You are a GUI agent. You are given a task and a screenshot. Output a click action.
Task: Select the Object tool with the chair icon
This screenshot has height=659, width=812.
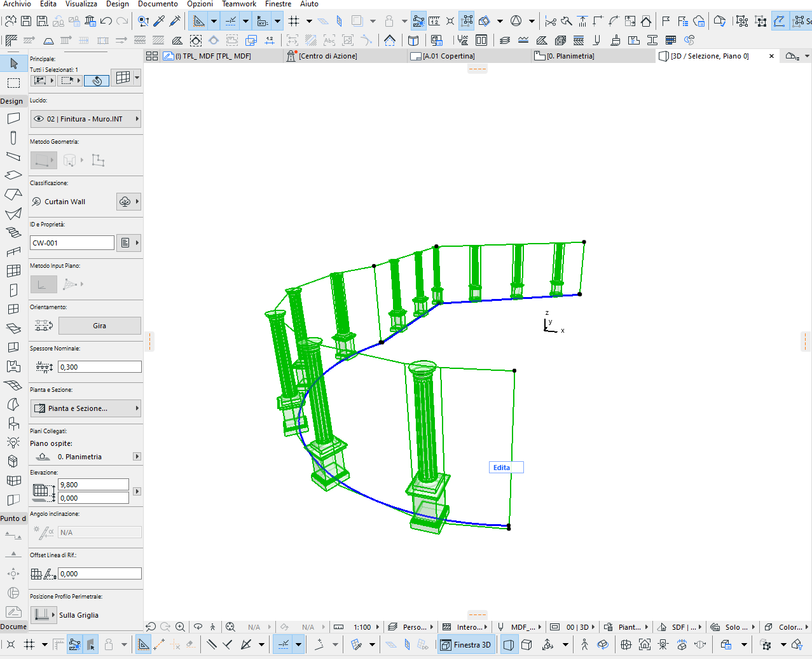click(x=13, y=423)
